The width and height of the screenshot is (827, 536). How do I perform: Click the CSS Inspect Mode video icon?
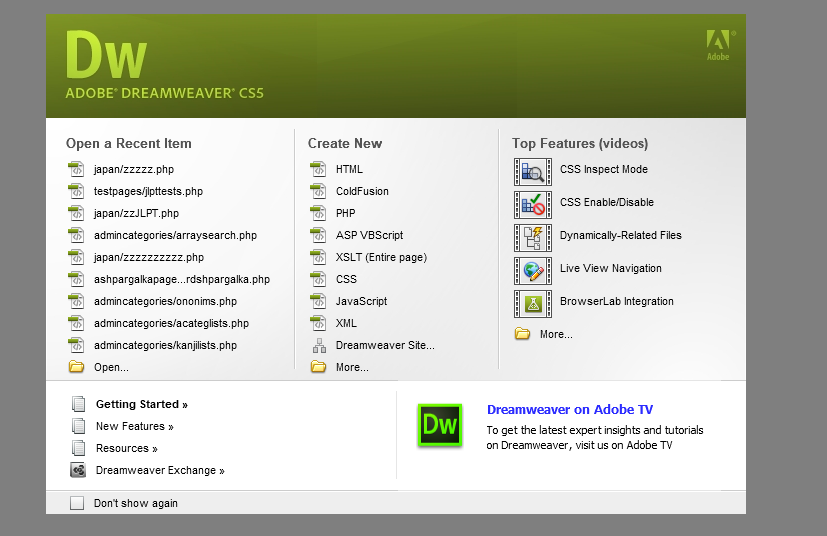[x=533, y=172]
